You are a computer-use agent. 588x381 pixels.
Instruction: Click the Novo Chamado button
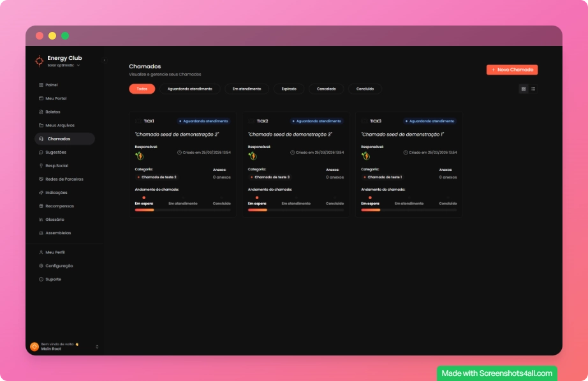[x=512, y=70]
